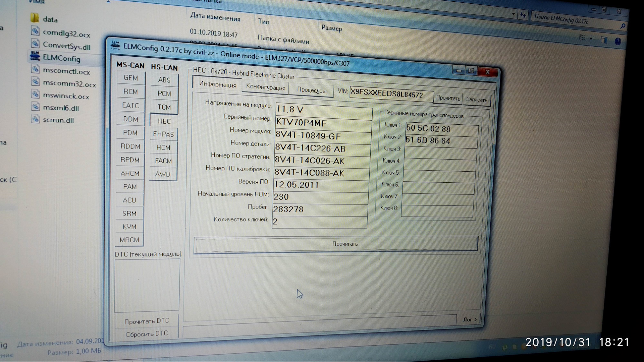Select the PCM module button
Screen dimensions: 644x362
coord(164,94)
